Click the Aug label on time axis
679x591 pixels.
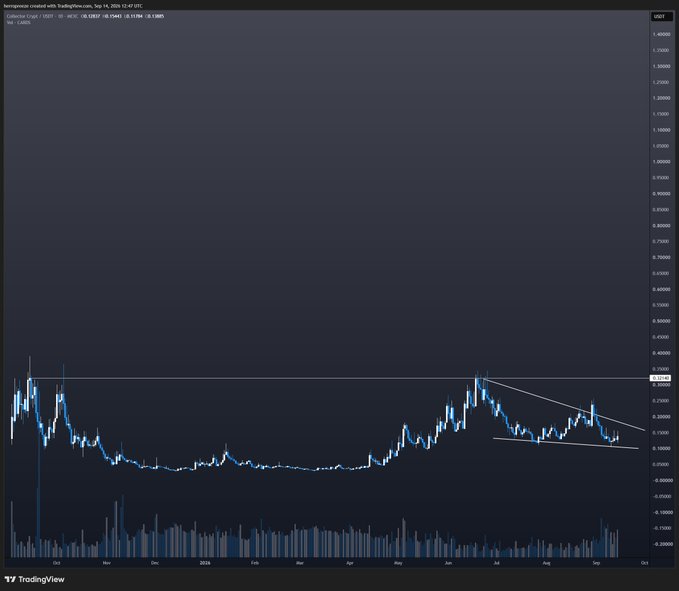coord(546,563)
